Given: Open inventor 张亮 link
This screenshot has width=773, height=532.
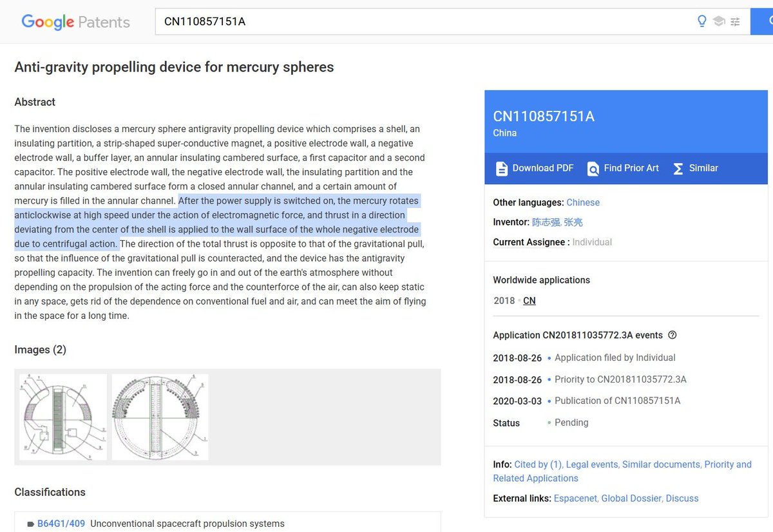Looking at the screenshot, I should pos(573,222).
